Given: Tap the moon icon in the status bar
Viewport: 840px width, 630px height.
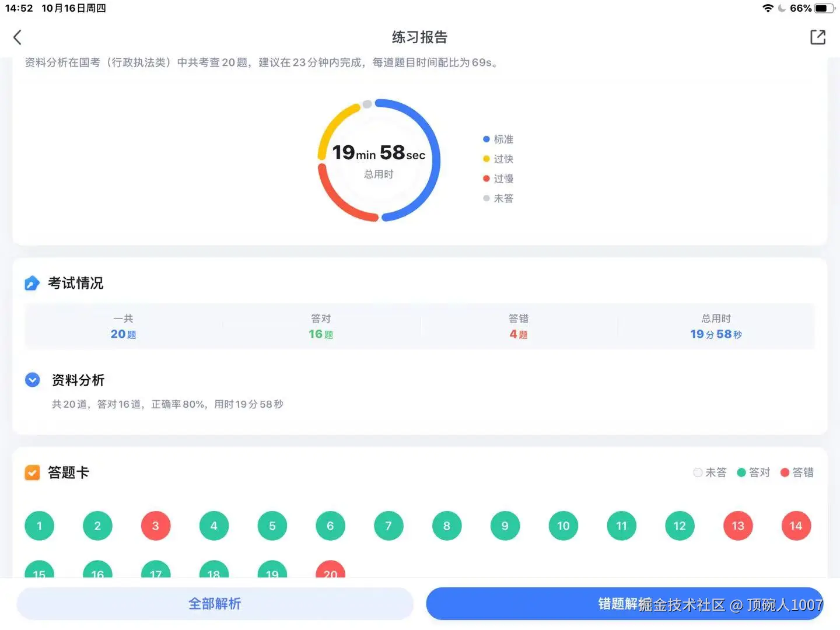Looking at the screenshot, I should coord(782,8).
